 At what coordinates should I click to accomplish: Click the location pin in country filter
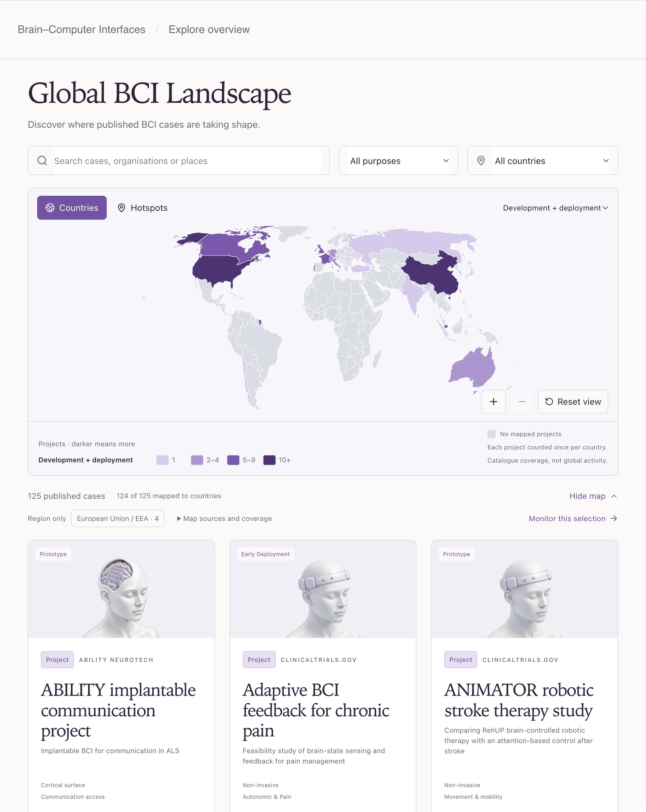(x=481, y=161)
